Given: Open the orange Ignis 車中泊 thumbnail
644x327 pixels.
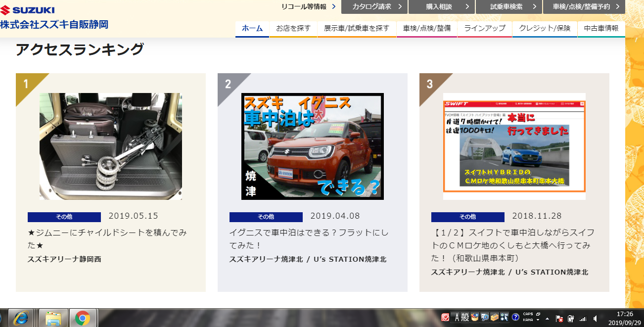Looking at the screenshot, I should pyautogui.click(x=313, y=146).
